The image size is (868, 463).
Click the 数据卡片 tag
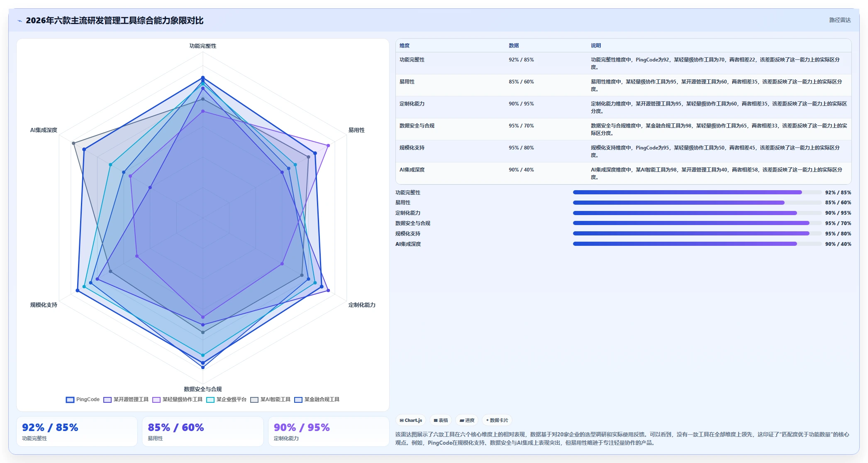pyautogui.click(x=497, y=420)
